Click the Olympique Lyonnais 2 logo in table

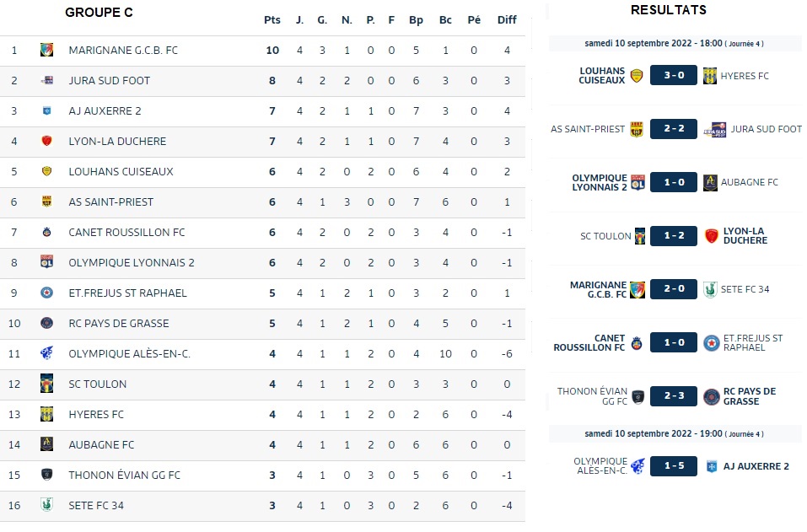pos(47,262)
